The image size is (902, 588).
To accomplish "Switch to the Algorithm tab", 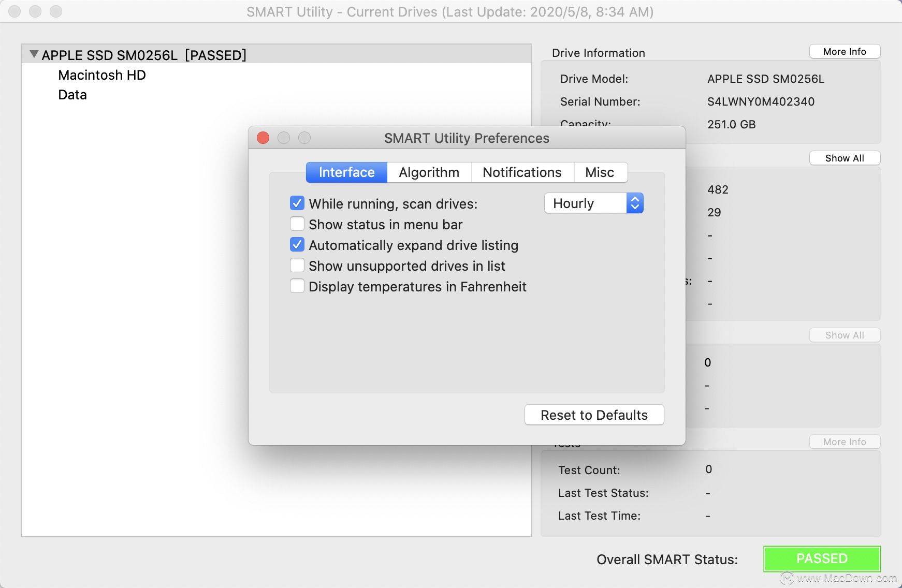I will pyautogui.click(x=429, y=172).
